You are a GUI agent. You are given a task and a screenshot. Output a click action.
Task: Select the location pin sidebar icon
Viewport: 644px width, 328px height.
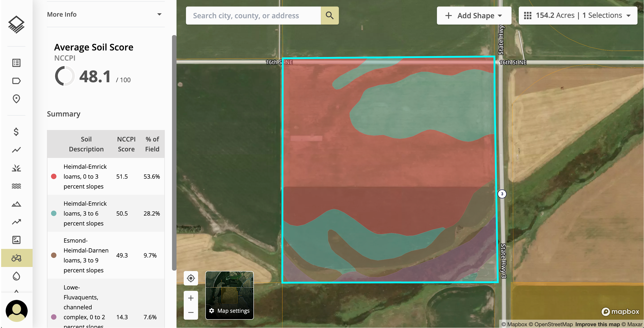pos(16,99)
